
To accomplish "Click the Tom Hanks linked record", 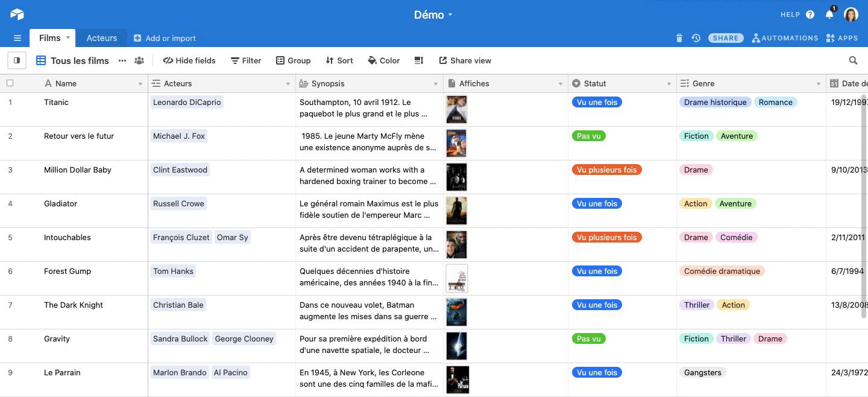I will 173,272.
